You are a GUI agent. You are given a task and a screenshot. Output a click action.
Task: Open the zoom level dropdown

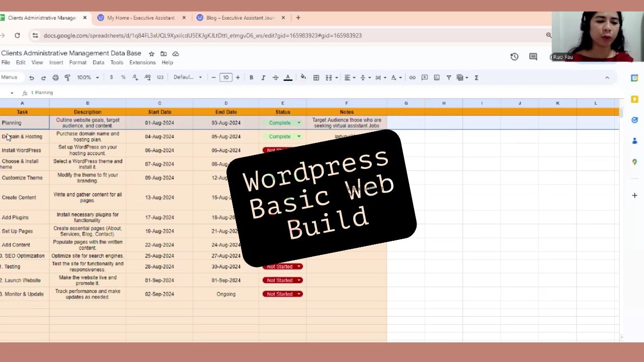tap(88, 77)
